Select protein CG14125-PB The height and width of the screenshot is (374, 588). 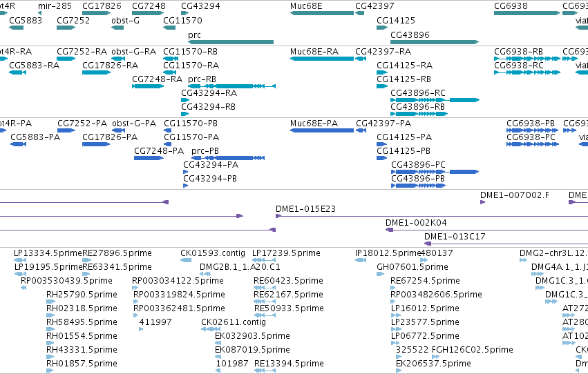coord(381,158)
